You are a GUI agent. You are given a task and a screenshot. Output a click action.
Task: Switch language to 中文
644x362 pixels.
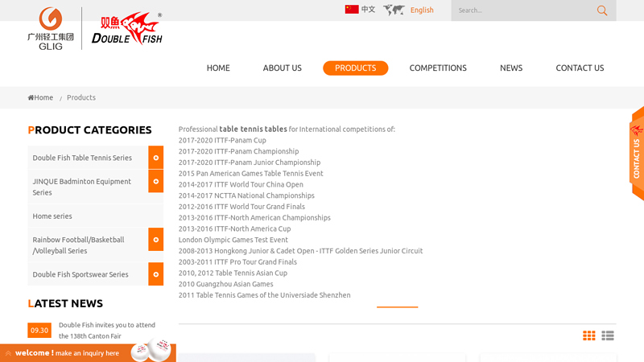coord(368,10)
